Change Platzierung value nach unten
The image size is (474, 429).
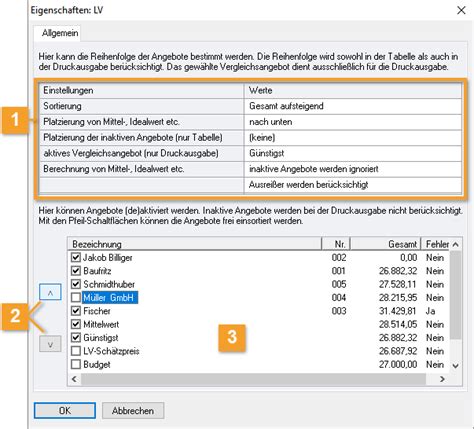click(x=353, y=122)
